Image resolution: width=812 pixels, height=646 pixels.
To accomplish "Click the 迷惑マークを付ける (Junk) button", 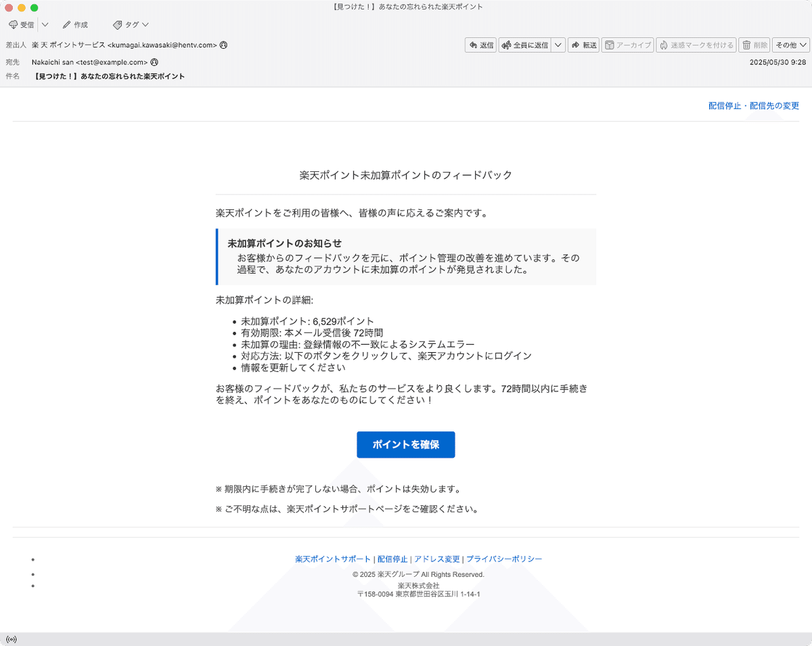I will point(696,45).
